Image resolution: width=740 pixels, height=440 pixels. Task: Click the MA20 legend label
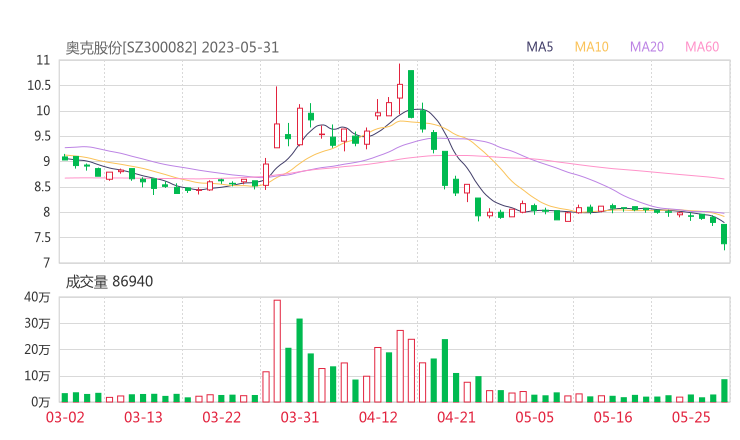[647, 47]
